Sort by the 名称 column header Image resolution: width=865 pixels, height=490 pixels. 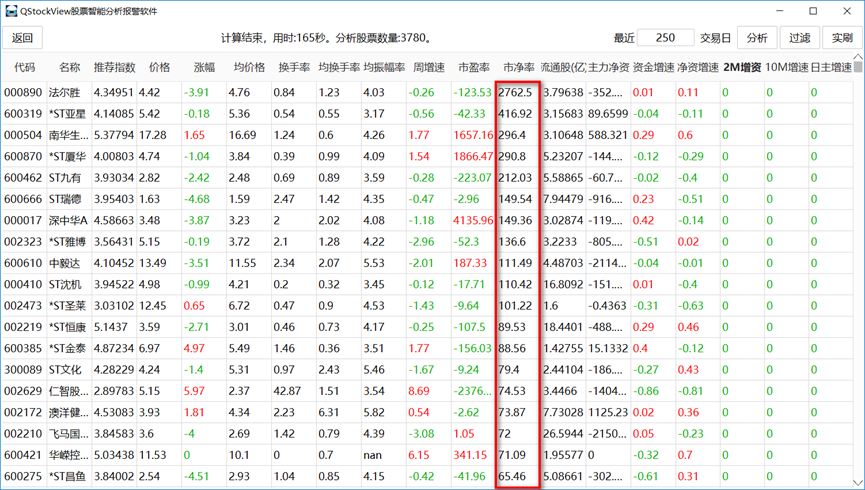(x=70, y=67)
